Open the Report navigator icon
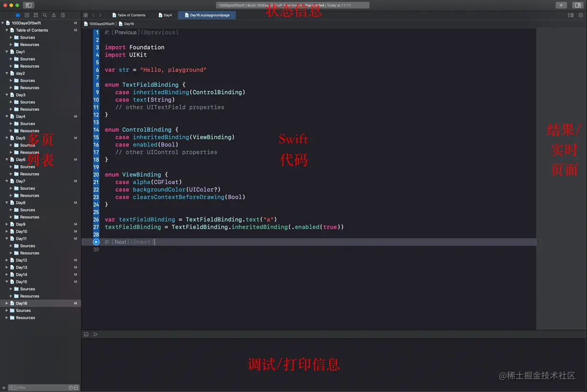Image resolution: width=587 pixels, height=392 pixels. tap(63, 15)
